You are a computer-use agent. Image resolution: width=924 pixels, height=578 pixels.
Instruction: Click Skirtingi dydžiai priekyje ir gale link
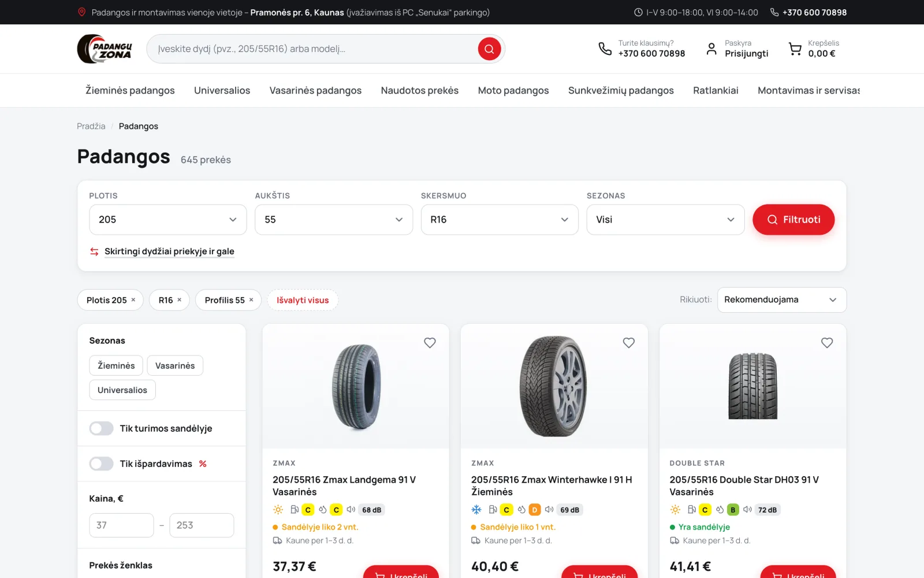(x=169, y=251)
